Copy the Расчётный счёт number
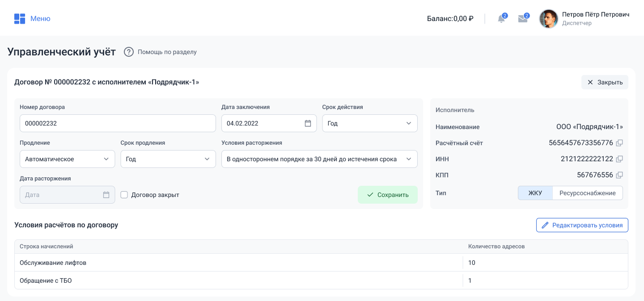The height and width of the screenshot is (301, 644). pyautogui.click(x=619, y=143)
